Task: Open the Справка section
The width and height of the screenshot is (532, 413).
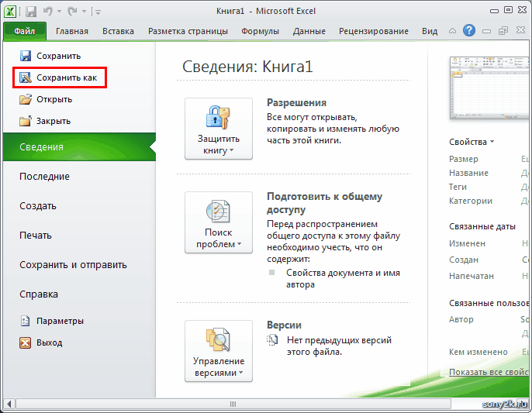Action: click(x=39, y=294)
